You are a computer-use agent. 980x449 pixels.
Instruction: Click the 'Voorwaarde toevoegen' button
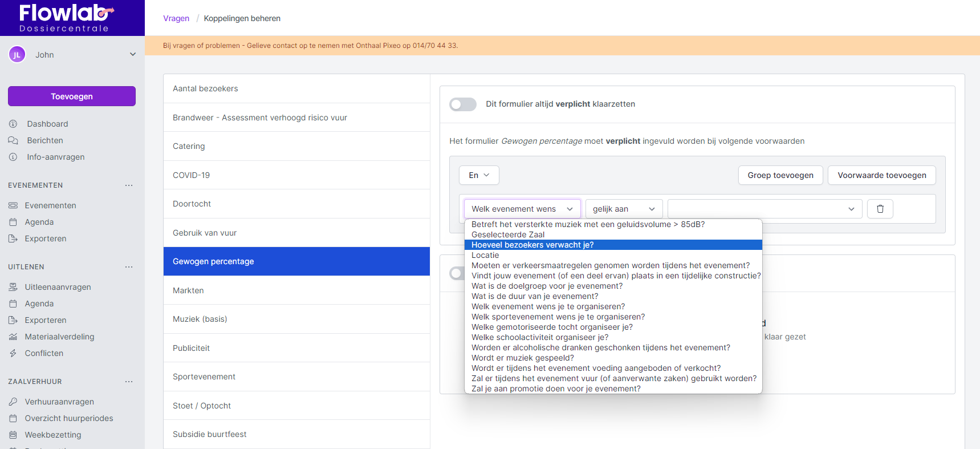pos(881,175)
